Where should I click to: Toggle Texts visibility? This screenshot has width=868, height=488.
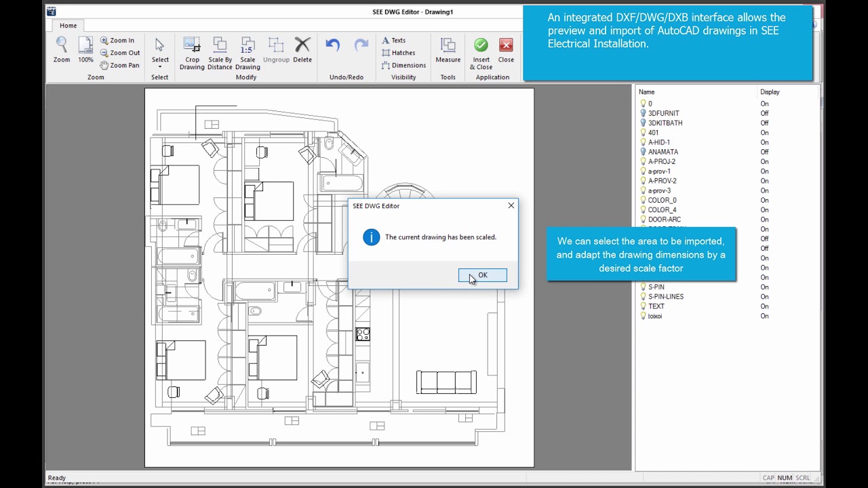point(394,40)
